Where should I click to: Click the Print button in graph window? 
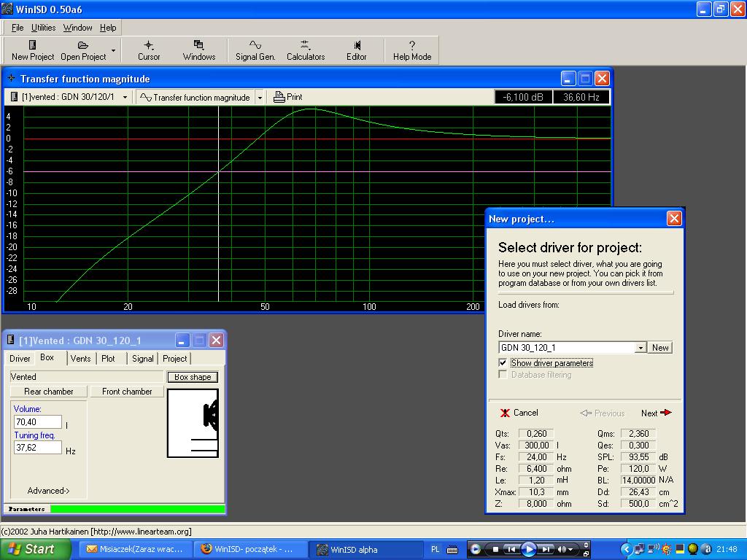pyautogui.click(x=288, y=97)
